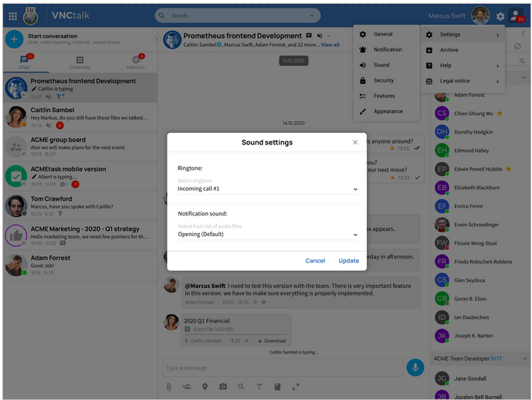Click the voice message microphone button
This screenshot has height=400, width=532.
click(x=415, y=368)
